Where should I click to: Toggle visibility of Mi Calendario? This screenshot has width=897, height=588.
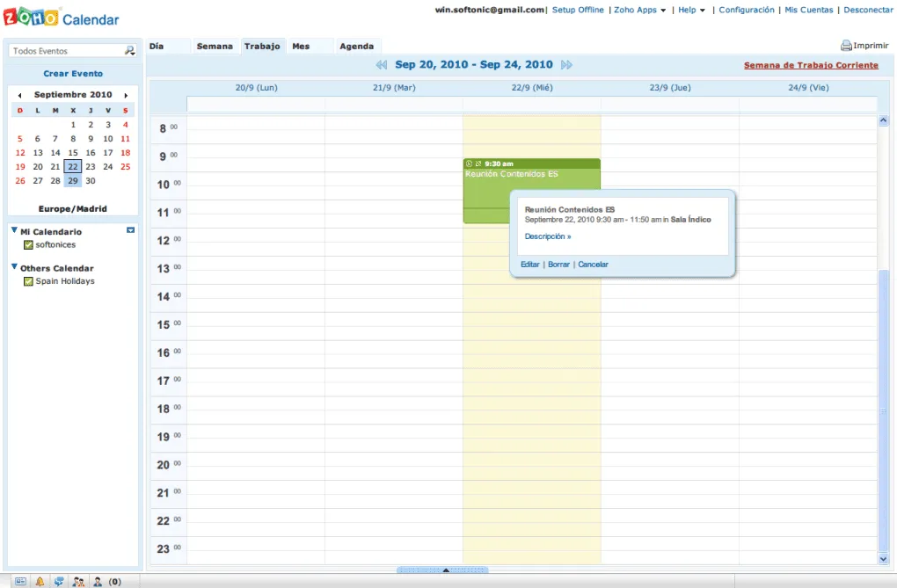[x=130, y=229]
